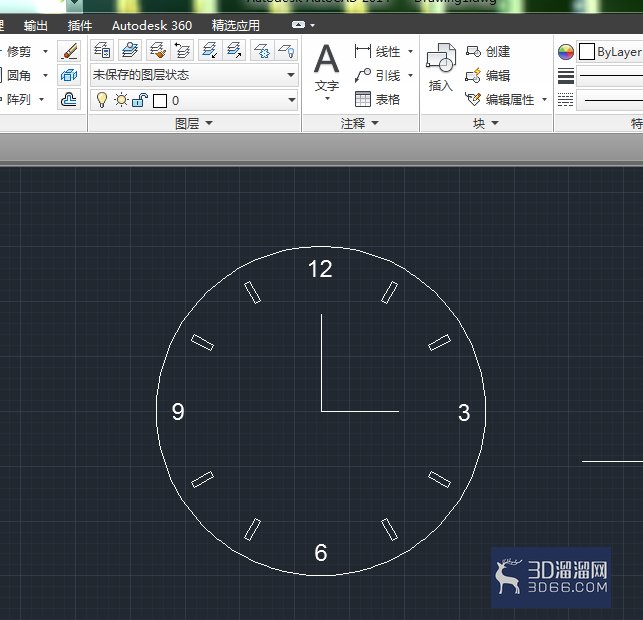Click Make Object's Layer Current icon
Image resolution: width=643 pixels, height=620 pixels.
coord(130,51)
